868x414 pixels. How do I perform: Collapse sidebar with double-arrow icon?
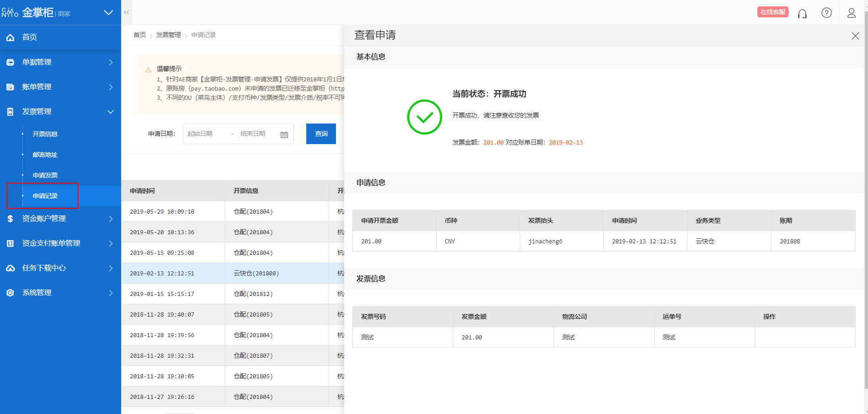tap(127, 12)
